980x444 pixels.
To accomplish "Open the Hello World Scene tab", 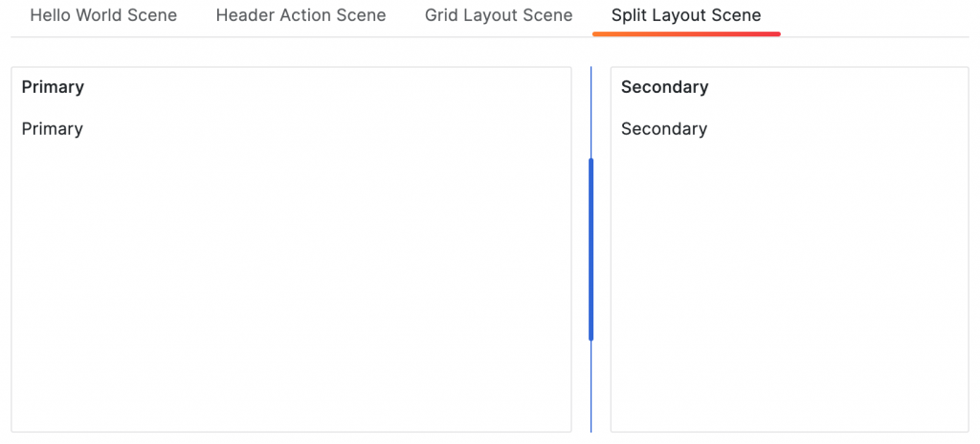I will (103, 15).
